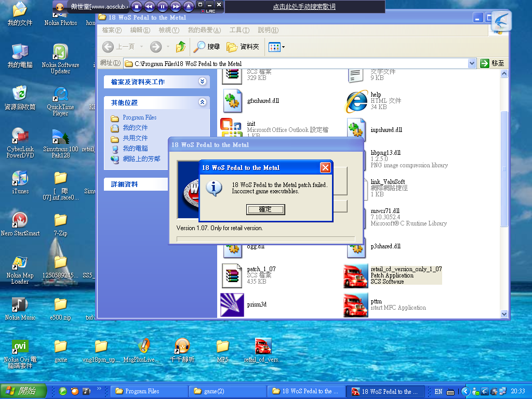The width and height of the screenshot is (532, 399).
Task: Click the 7-Zip folder on desktop
Action: (x=60, y=221)
